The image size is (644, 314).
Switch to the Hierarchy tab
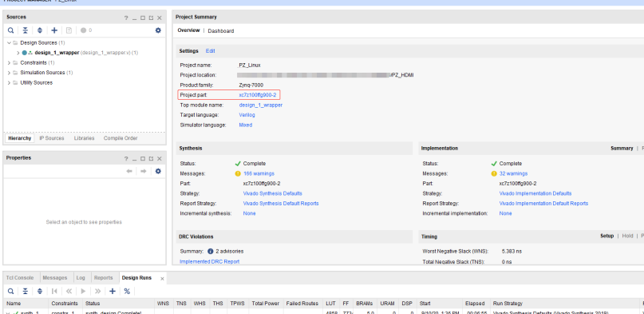coord(19,138)
